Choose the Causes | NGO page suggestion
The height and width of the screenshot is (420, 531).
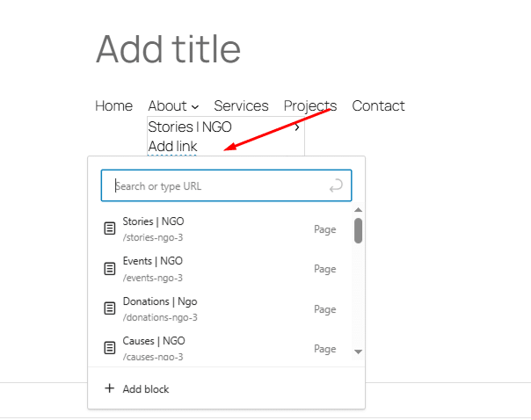pyautogui.click(x=220, y=348)
